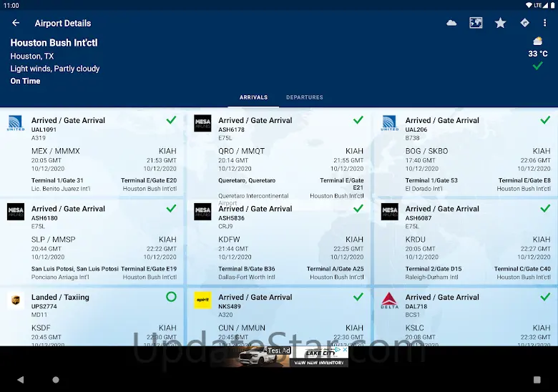This screenshot has width=558, height=392.
Task: Tap green circle status on UPS2774 card
Action: [171, 297]
